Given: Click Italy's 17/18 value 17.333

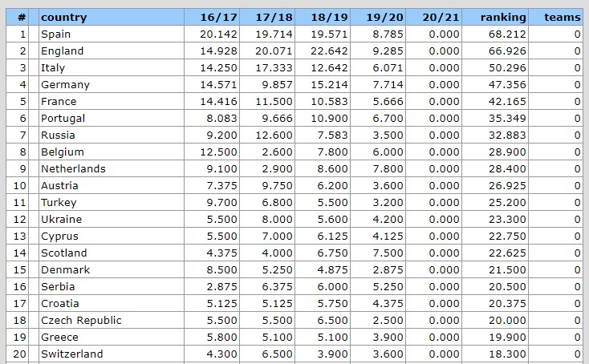Looking at the screenshot, I should (x=274, y=67).
